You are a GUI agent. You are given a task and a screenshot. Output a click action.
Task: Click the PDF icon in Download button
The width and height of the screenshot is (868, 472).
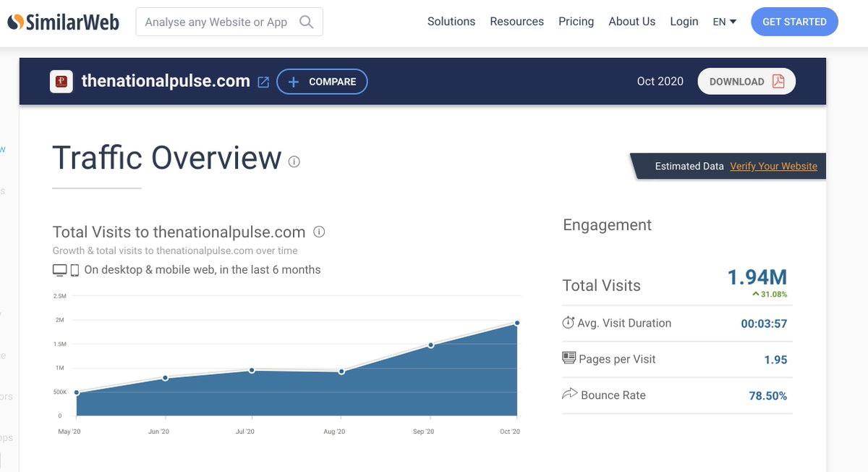coord(778,81)
